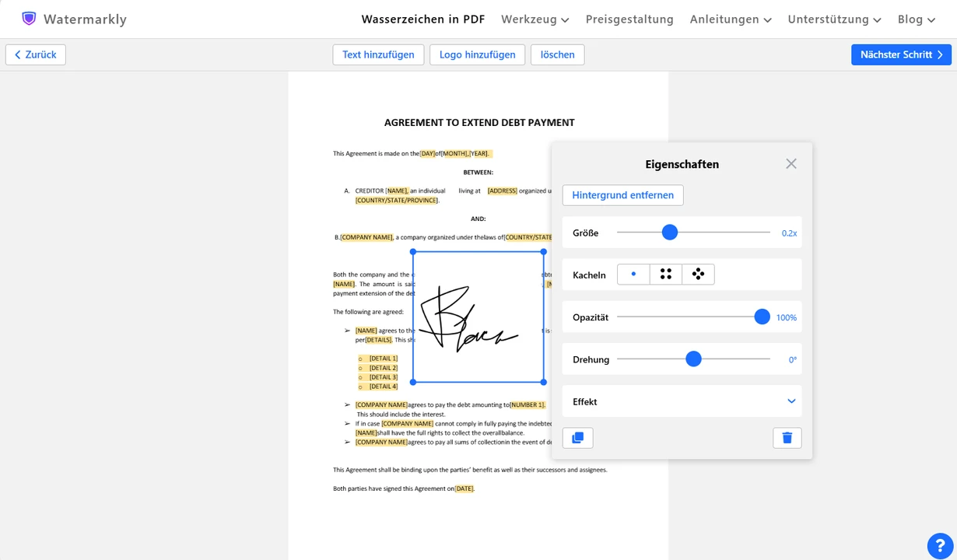957x560 pixels.
Task: Open the Anleitungen dropdown menu
Action: (x=731, y=19)
